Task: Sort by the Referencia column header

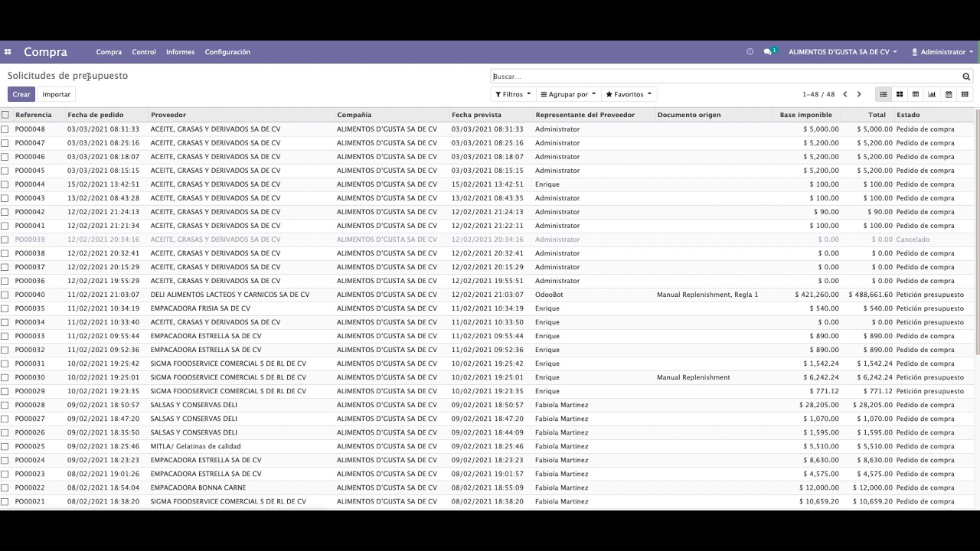Action: pos(34,115)
